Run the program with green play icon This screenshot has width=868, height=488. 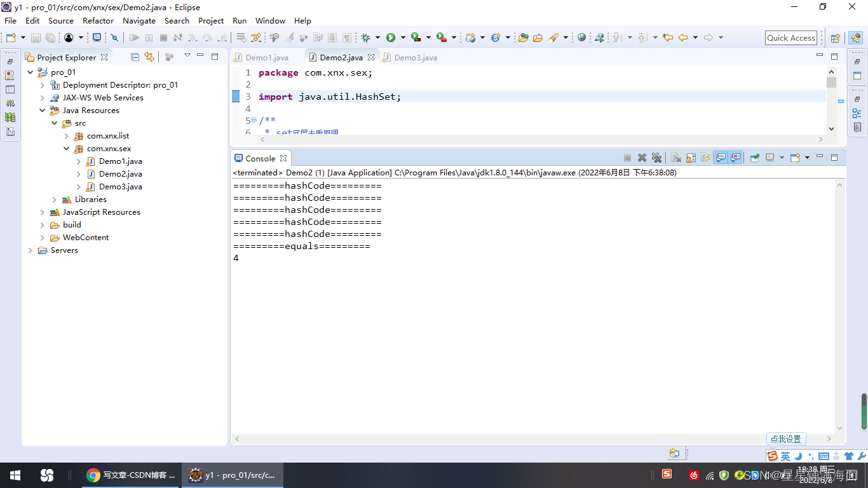click(391, 37)
